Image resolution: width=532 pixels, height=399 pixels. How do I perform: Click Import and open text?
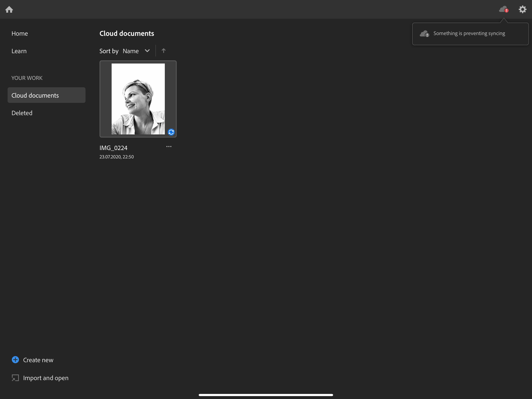(46, 378)
